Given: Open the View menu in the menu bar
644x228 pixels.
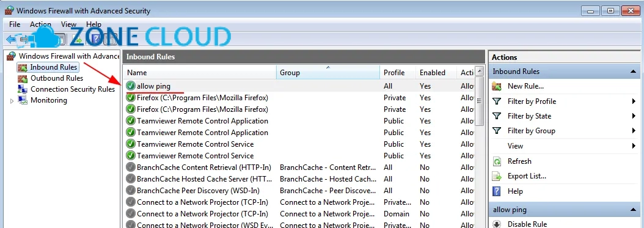Looking at the screenshot, I should pyautogui.click(x=68, y=24).
